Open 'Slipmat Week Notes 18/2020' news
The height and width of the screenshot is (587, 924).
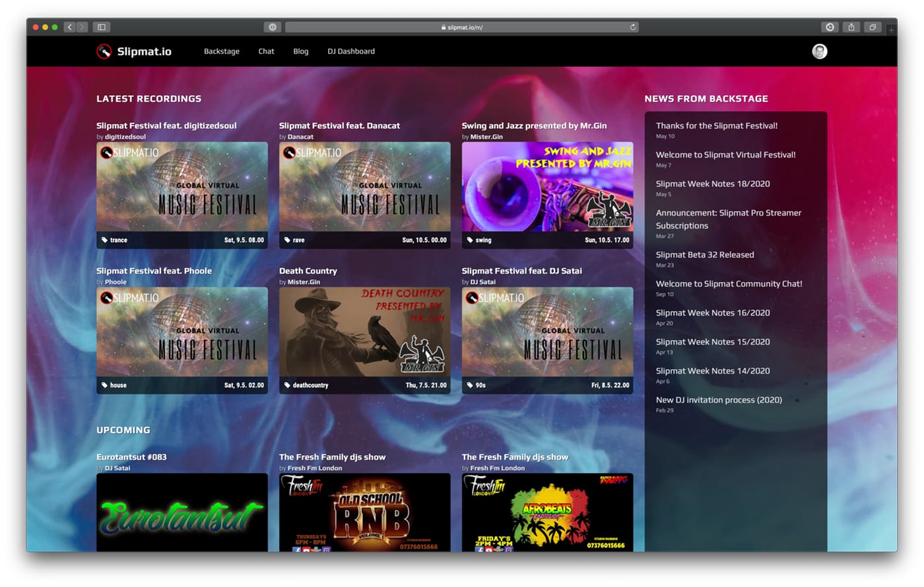pos(713,184)
